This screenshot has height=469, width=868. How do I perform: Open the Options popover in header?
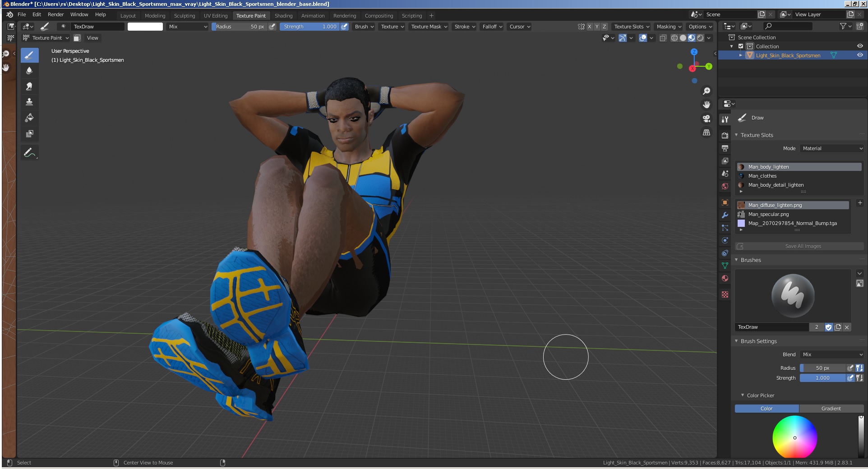click(700, 27)
